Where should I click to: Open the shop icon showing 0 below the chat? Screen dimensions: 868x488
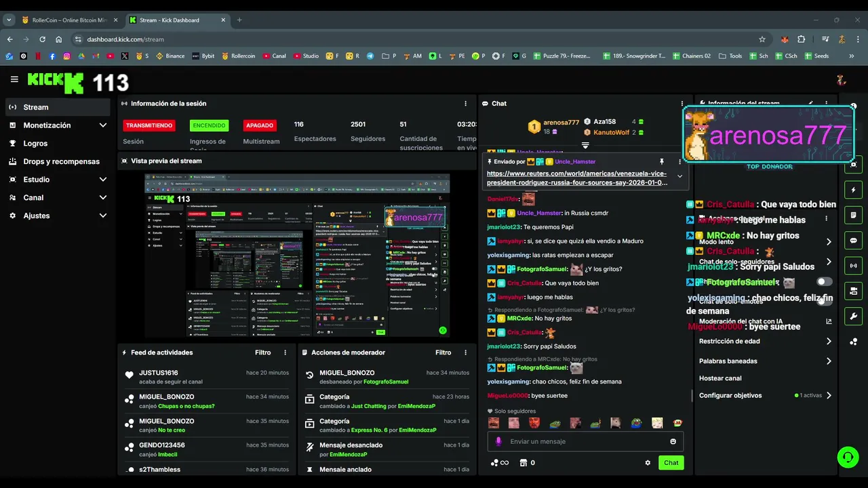click(527, 463)
